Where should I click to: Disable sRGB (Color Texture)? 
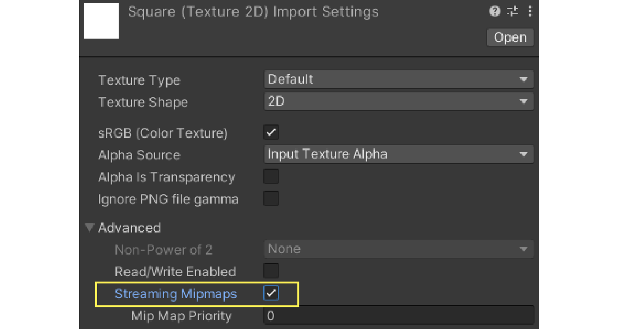271,132
